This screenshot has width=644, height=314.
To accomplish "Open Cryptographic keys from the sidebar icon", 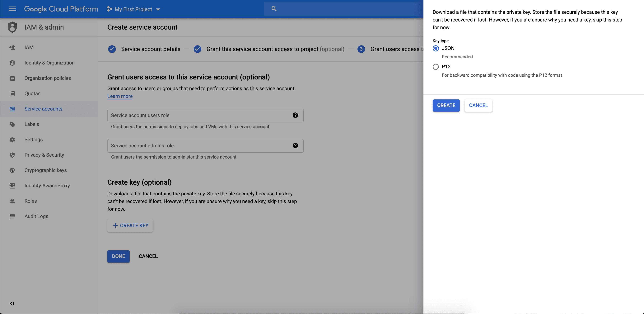I will click(x=12, y=170).
